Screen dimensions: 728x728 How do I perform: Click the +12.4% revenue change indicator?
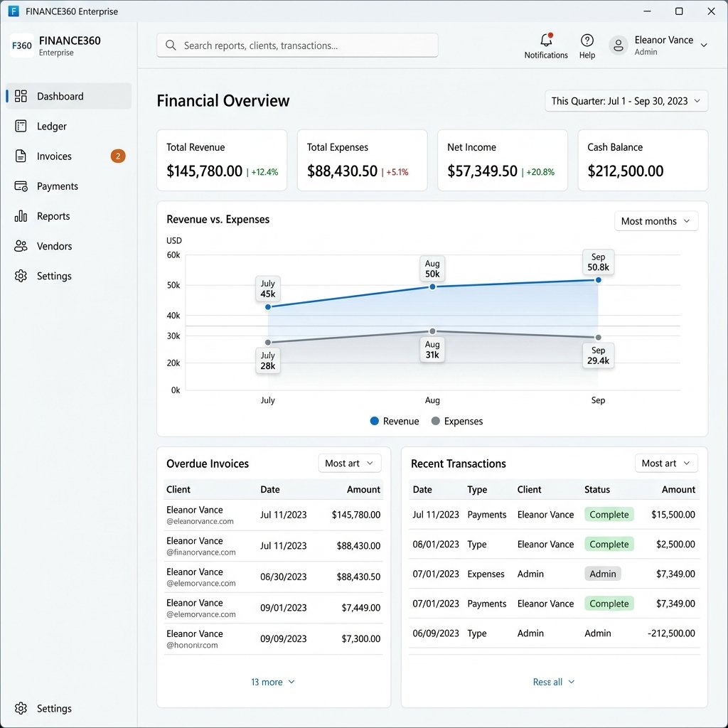264,172
